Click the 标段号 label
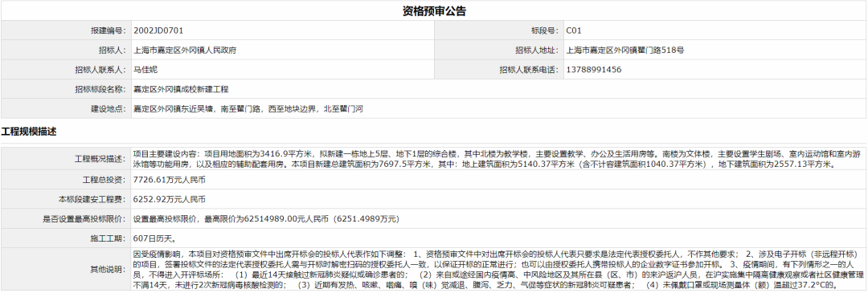Screen dimensions: 868x293 pos(546,31)
